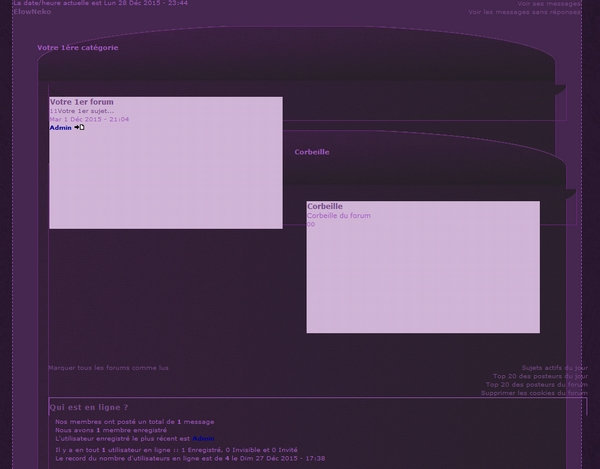The height and width of the screenshot is (469, 600).
Task: Open Admin as the most recent registered user
Action: pos(203,438)
